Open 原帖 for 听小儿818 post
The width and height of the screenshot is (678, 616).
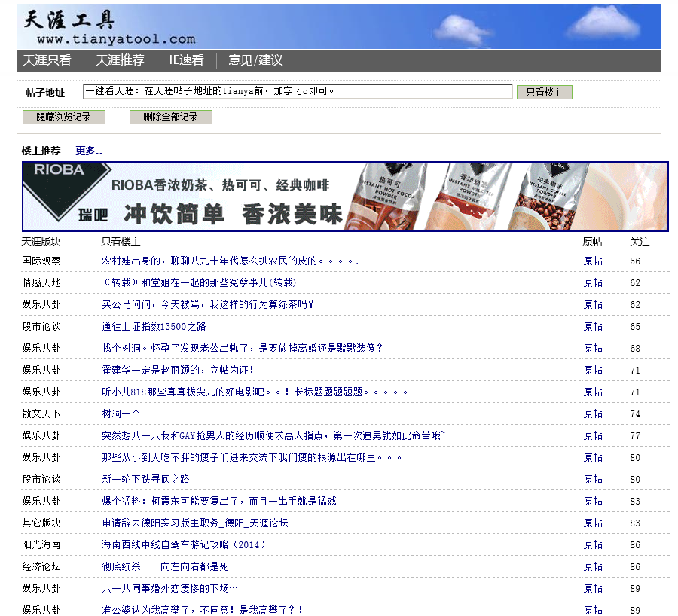coord(593,392)
